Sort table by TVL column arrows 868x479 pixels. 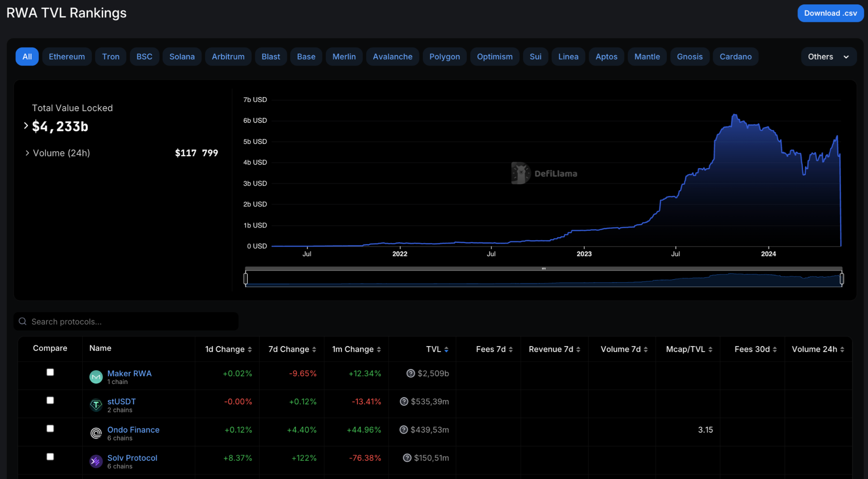[x=446, y=350]
